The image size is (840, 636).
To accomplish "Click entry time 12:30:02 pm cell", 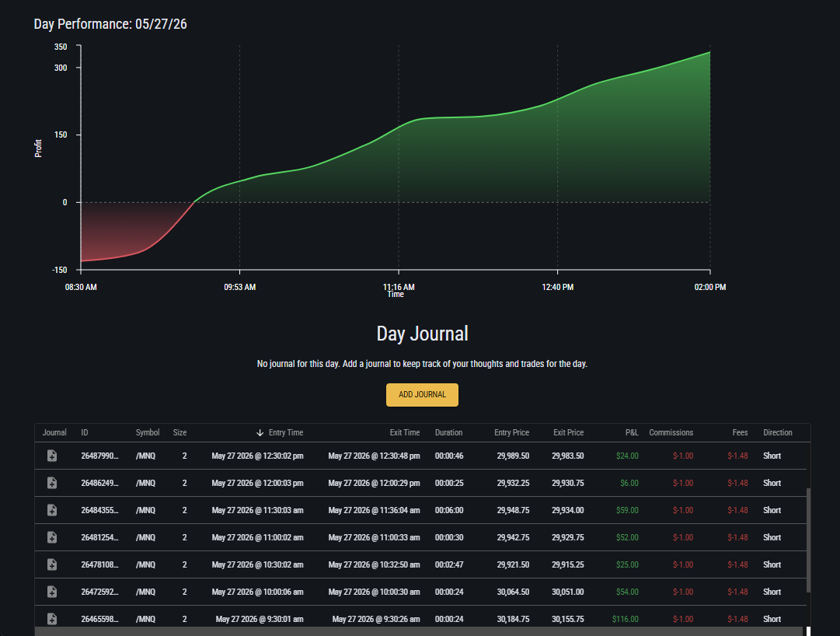I will (257, 456).
